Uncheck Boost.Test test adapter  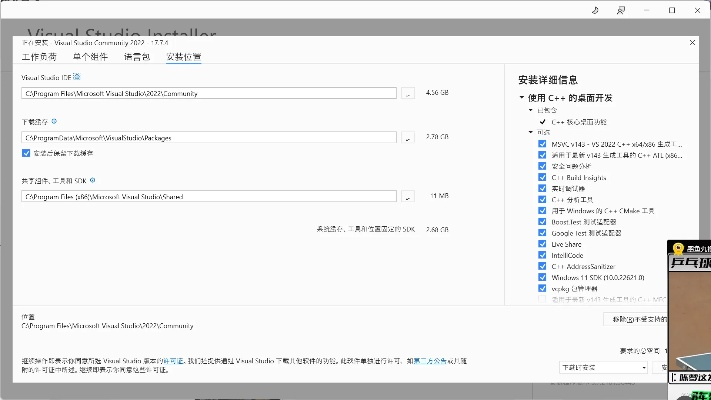point(542,221)
